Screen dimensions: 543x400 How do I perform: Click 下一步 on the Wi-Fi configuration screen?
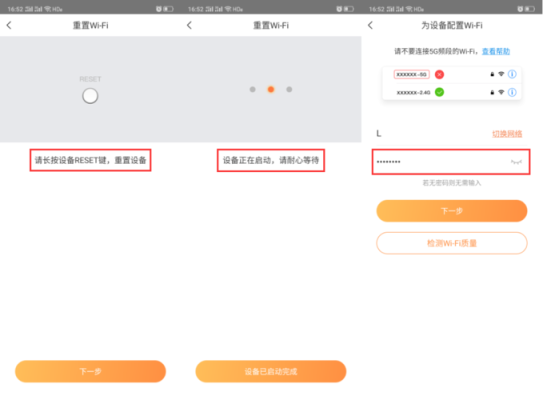coord(452,211)
